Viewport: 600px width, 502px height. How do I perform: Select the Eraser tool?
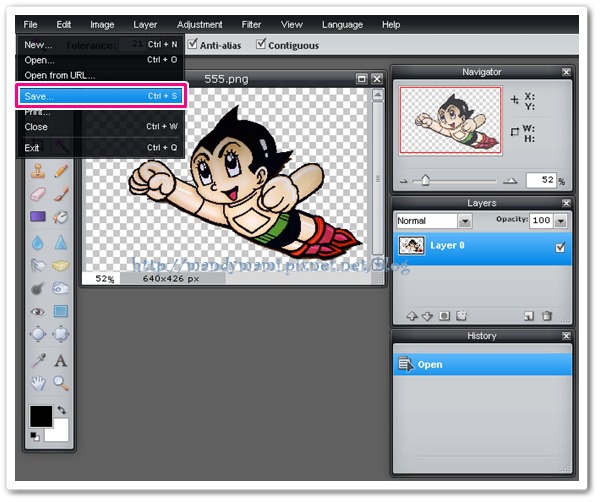point(38,194)
